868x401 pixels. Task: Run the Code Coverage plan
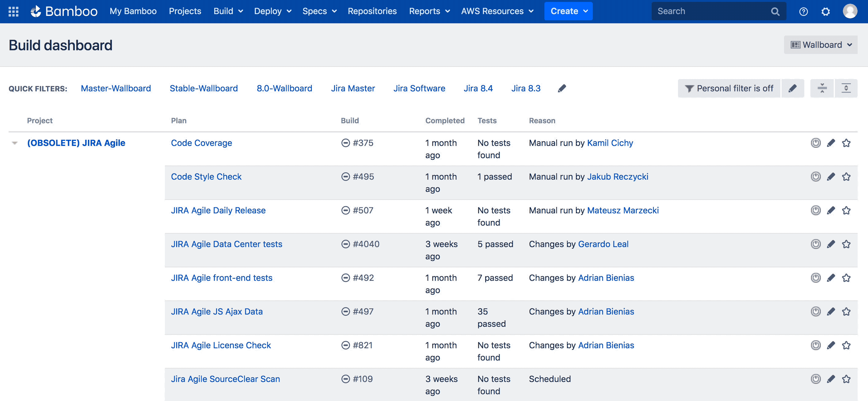(815, 143)
